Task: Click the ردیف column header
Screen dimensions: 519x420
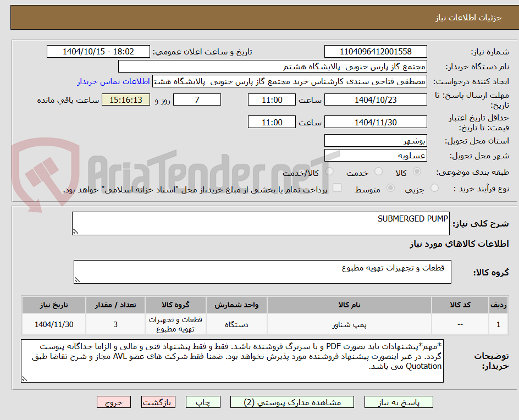Action: coord(499,305)
